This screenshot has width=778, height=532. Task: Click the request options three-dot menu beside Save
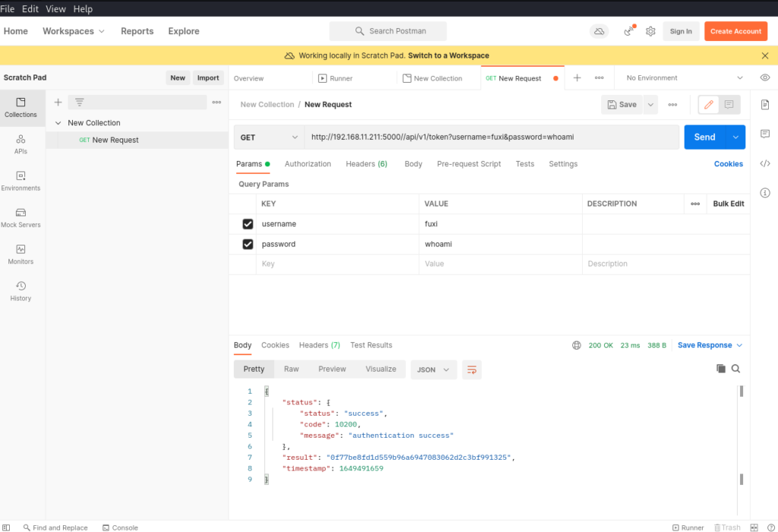coord(673,105)
